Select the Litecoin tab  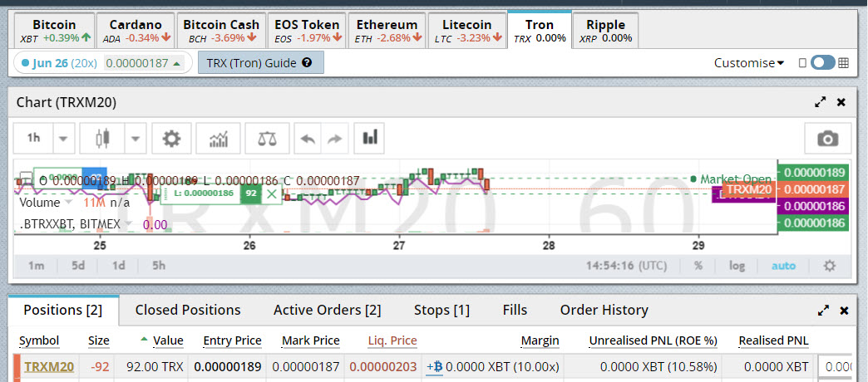[x=466, y=31]
